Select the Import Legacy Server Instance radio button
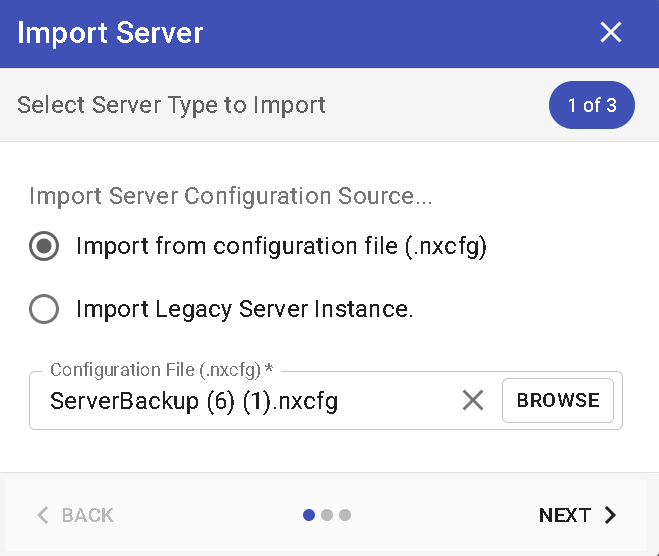 44,310
